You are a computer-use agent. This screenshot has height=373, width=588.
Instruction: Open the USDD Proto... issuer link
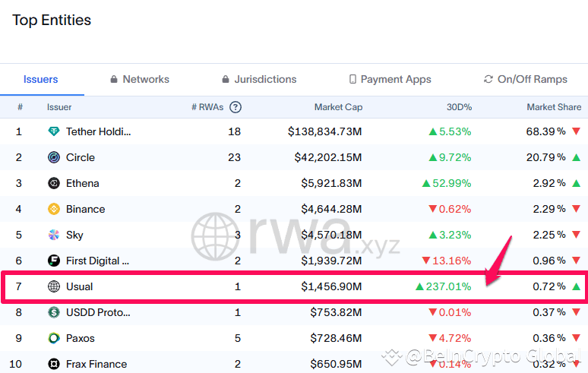[98, 313]
